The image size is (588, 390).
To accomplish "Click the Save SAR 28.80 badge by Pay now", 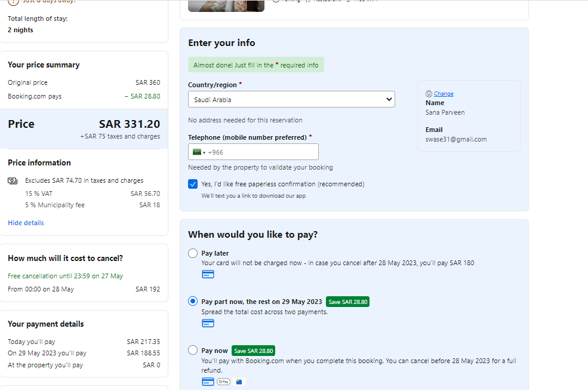I will point(253,351).
